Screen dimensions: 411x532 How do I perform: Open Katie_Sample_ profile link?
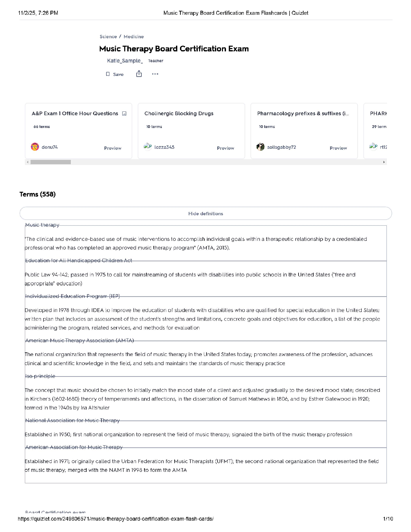pyautogui.click(x=125, y=61)
